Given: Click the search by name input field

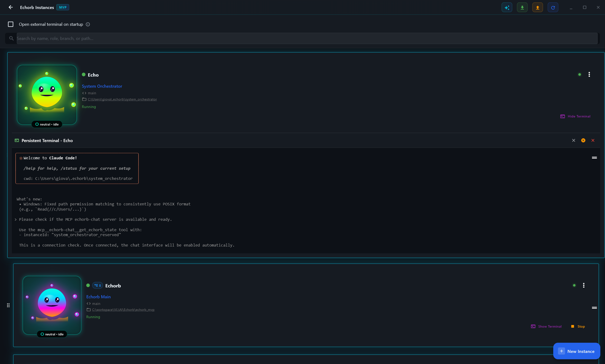Looking at the screenshot, I should click(307, 39).
